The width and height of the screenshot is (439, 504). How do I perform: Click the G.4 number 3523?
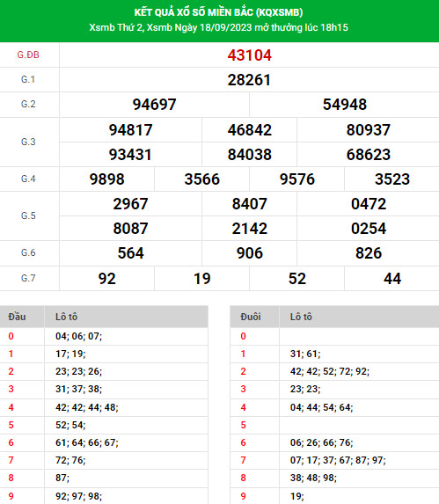coord(392,179)
